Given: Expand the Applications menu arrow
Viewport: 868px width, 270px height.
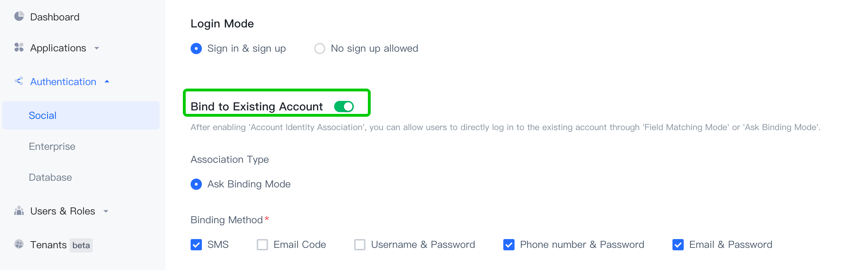Looking at the screenshot, I should coord(97,48).
